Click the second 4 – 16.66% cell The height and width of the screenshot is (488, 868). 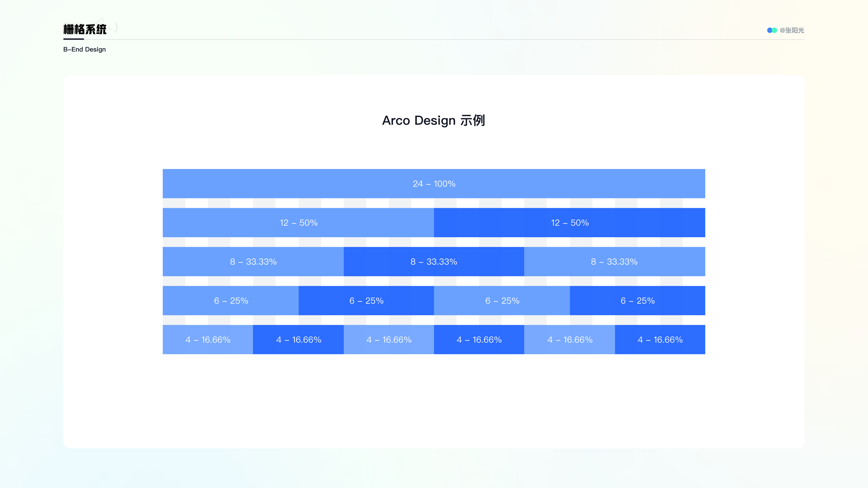click(x=298, y=340)
